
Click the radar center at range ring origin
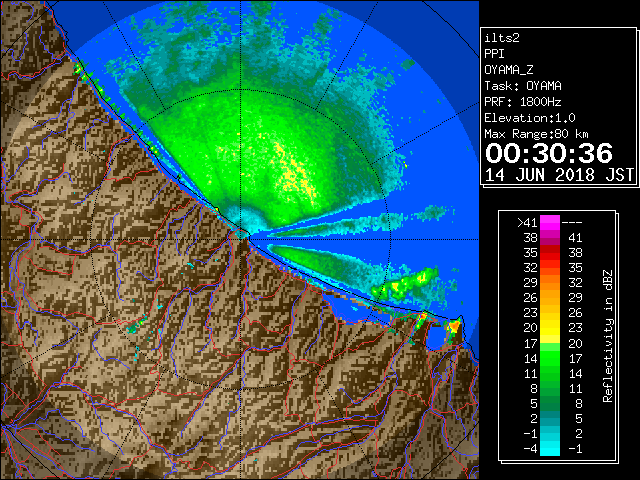pyautogui.click(x=240, y=239)
